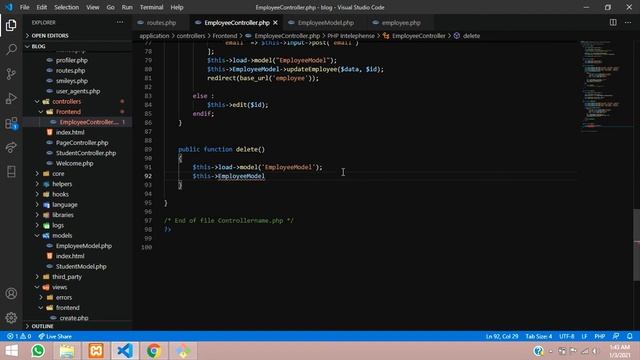Open the Go menu
The height and width of the screenshot is (360, 640).
coord(111,7)
